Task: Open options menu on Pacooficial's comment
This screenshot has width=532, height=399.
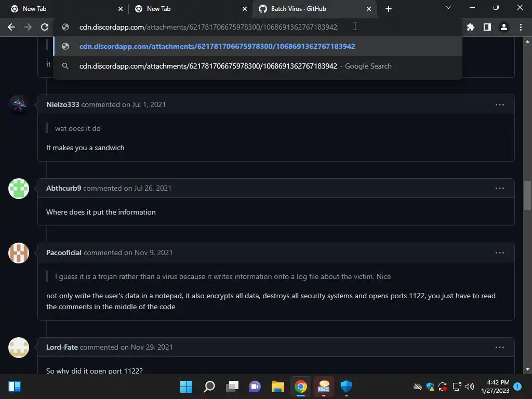Action: pyautogui.click(x=499, y=253)
